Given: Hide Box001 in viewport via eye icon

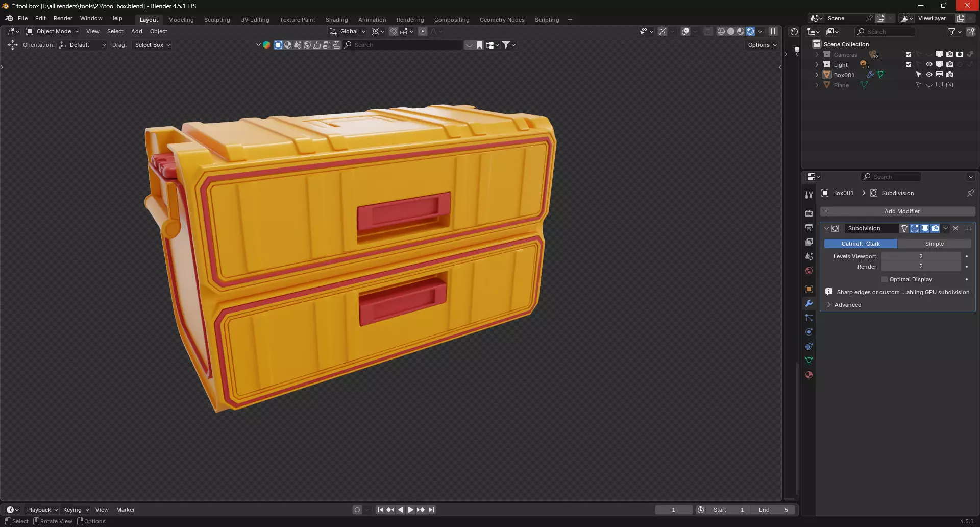Looking at the screenshot, I should click(x=929, y=75).
